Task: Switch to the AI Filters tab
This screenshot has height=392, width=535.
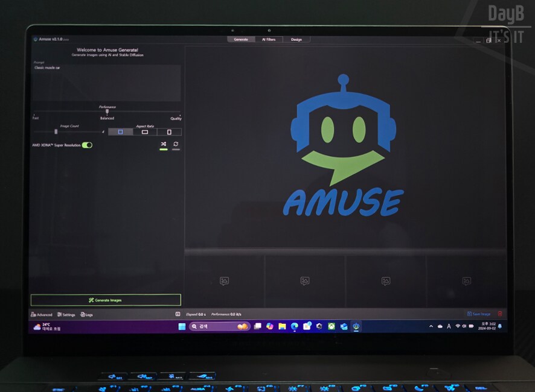Action: pyautogui.click(x=269, y=39)
